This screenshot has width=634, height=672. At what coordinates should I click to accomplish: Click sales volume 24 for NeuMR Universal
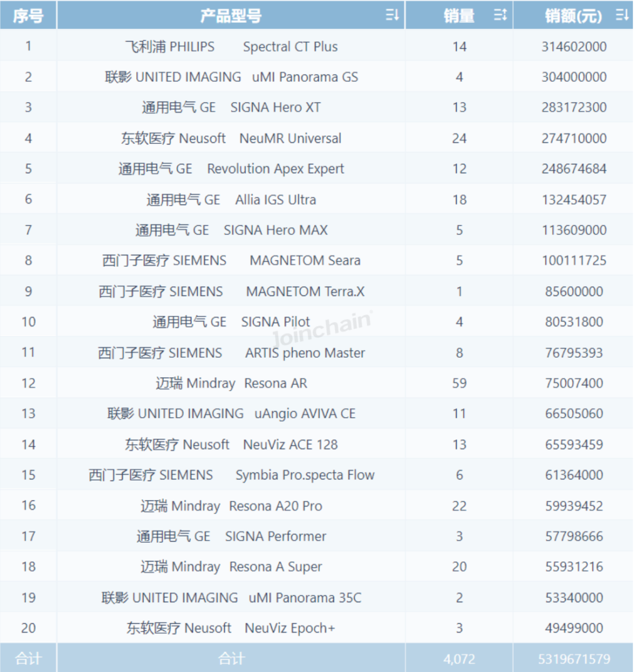point(459,138)
